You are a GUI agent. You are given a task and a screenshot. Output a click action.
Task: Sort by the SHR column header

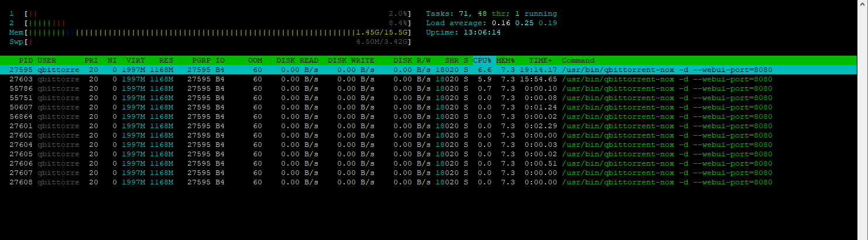click(x=452, y=60)
